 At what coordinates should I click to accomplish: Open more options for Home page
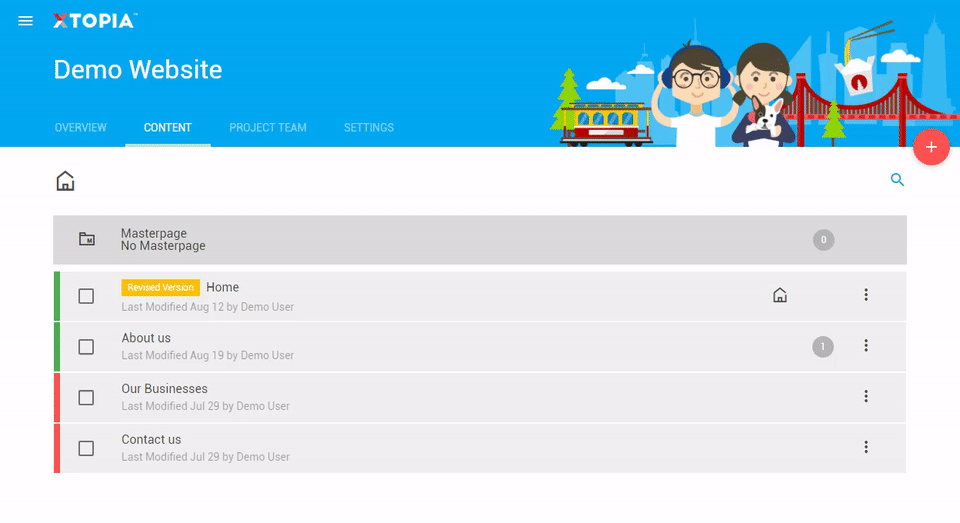pyautogui.click(x=866, y=295)
